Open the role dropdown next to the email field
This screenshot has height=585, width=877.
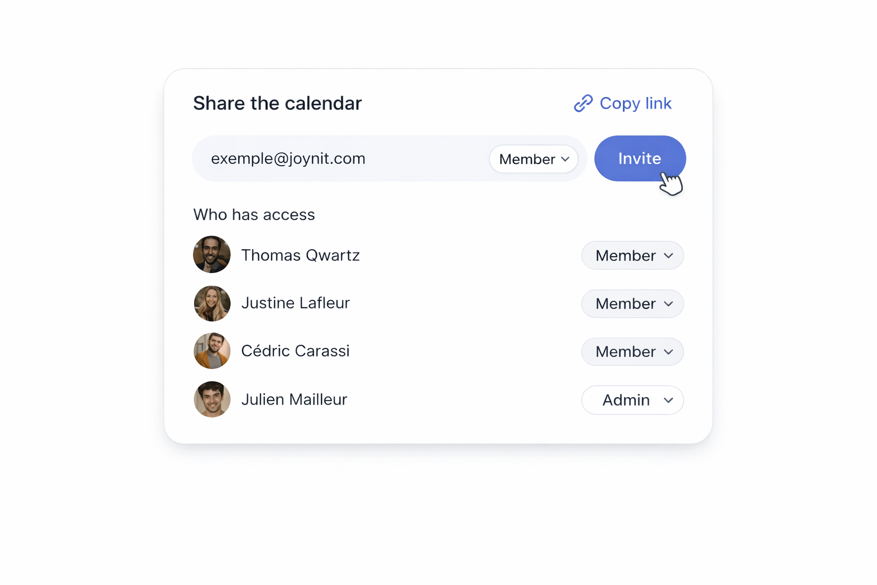point(533,159)
